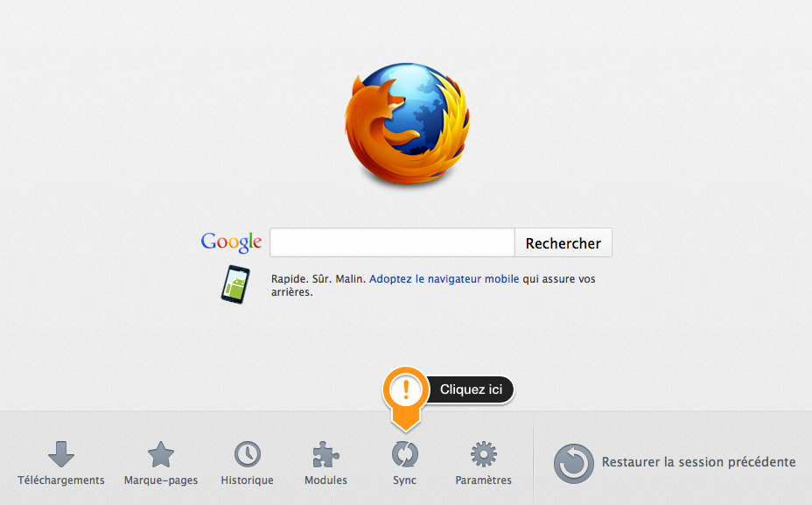
Task: Click the Google logo
Action: [231, 242]
